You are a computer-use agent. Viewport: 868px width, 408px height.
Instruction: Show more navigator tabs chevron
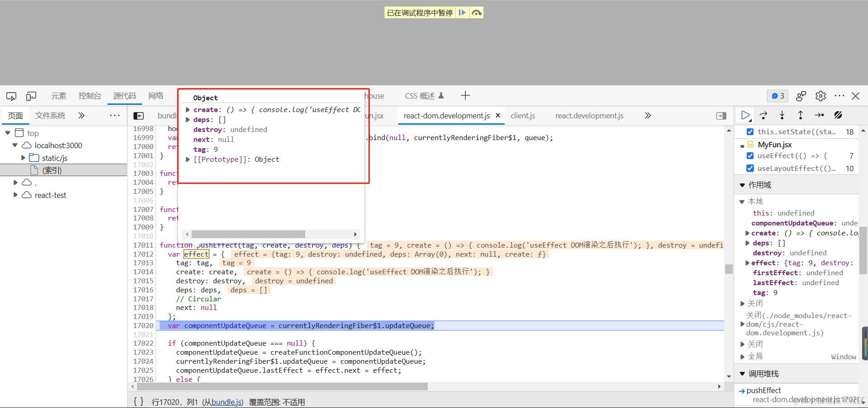[x=81, y=115]
